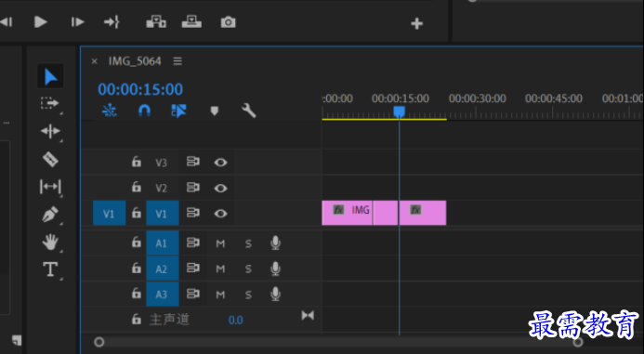The height and width of the screenshot is (354, 644).
Task: Toggle sync lock on A1
Action: [x=193, y=243]
